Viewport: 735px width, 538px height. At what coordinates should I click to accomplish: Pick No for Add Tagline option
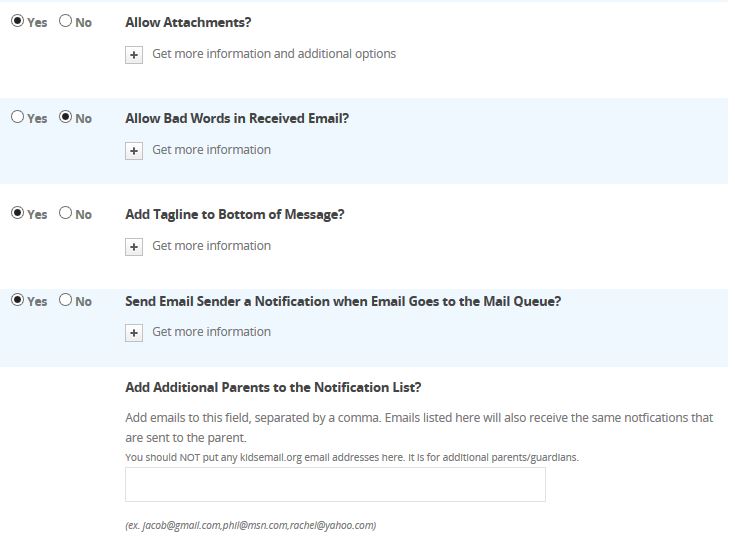point(66,213)
